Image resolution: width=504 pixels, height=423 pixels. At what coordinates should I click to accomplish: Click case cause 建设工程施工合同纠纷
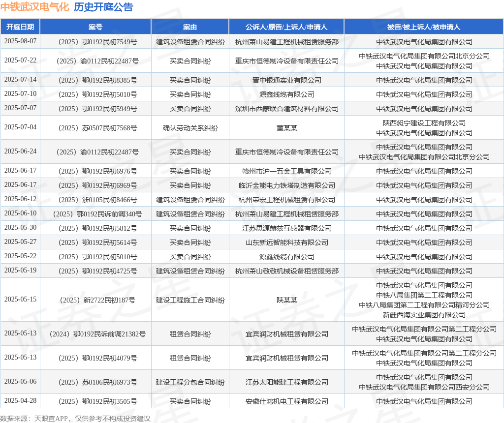coord(190,300)
